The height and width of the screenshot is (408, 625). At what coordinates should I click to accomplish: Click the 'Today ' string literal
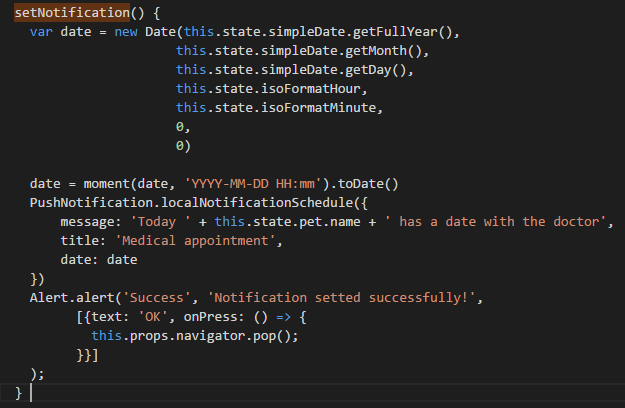click(161, 222)
